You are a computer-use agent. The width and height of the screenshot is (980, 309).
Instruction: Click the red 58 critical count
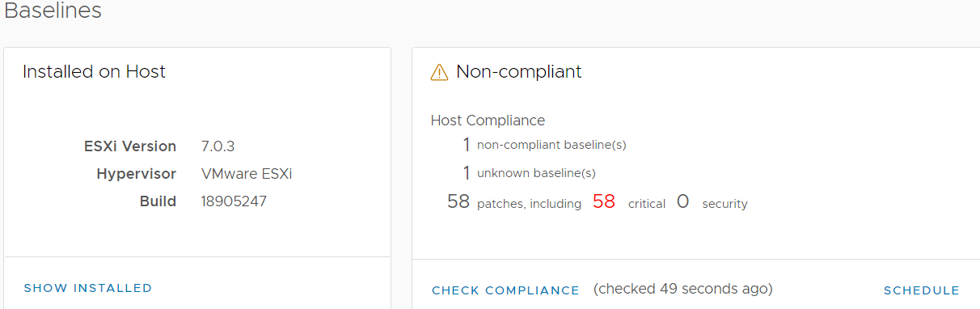coord(604,202)
